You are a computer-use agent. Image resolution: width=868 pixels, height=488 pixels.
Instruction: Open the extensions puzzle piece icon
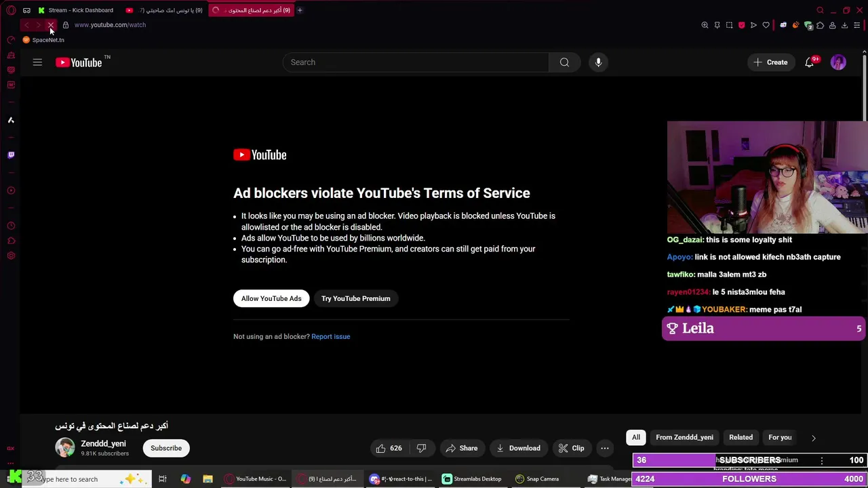coord(820,25)
